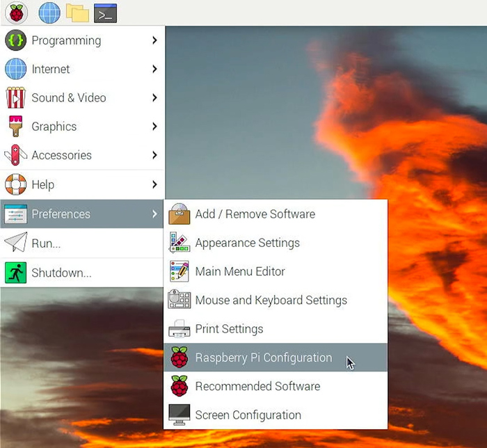Open the Help menu category
Screen dimensions: 487x448
click(x=82, y=184)
